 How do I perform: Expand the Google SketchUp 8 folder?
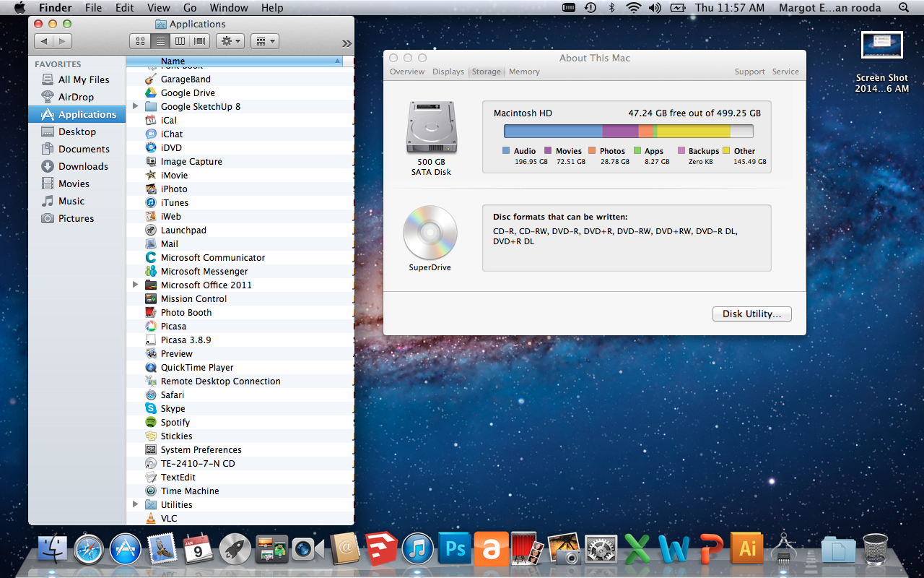pos(135,106)
